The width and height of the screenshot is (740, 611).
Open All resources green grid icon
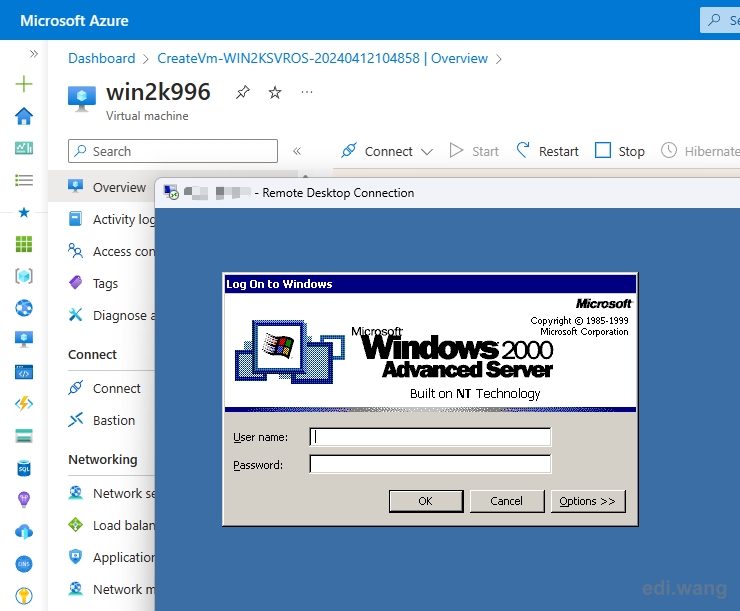(x=24, y=244)
